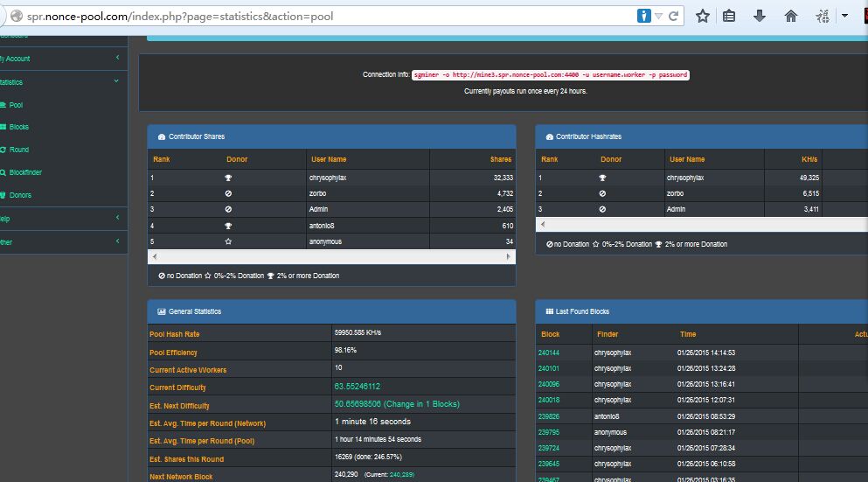The height and width of the screenshot is (482, 868).
Task: Open block 239645 link
Action: tap(549, 464)
